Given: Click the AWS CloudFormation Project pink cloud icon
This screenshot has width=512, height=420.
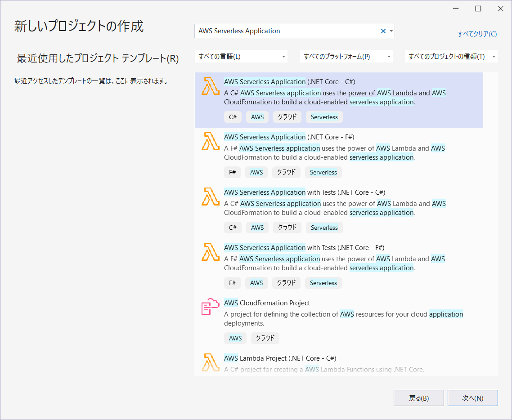Looking at the screenshot, I should click(x=210, y=306).
